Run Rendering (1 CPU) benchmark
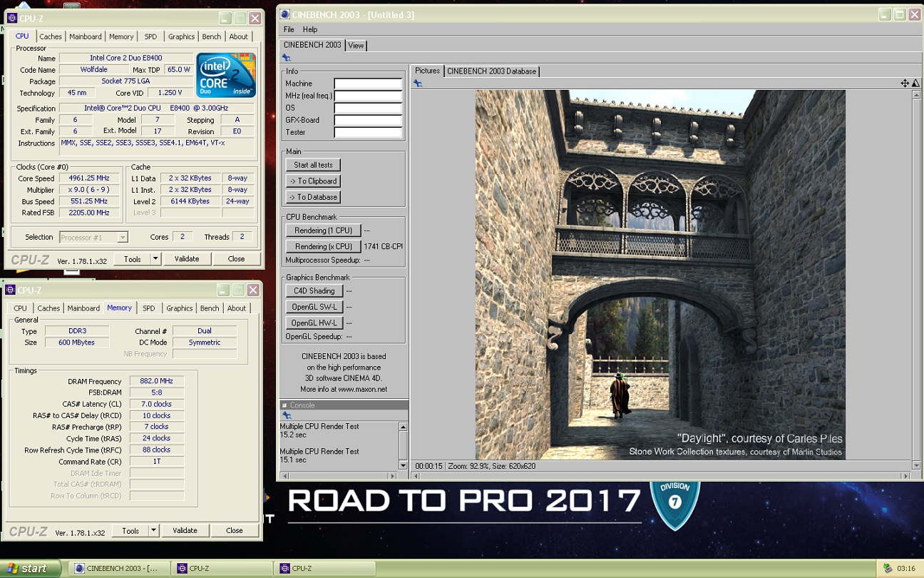 click(x=323, y=230)
